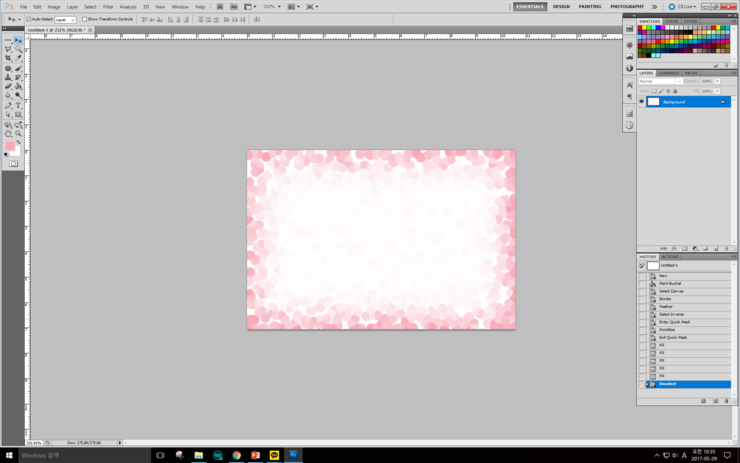Select the Pointillize history state
The width and height of the screenshot is (740, 463).
pyautogui.click(x=668, y=330)
